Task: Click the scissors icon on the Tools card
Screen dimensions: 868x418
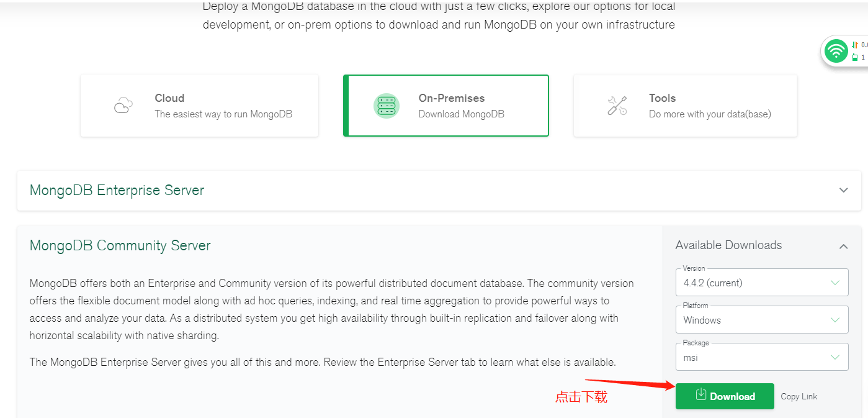Action: (x=617, y=106)
